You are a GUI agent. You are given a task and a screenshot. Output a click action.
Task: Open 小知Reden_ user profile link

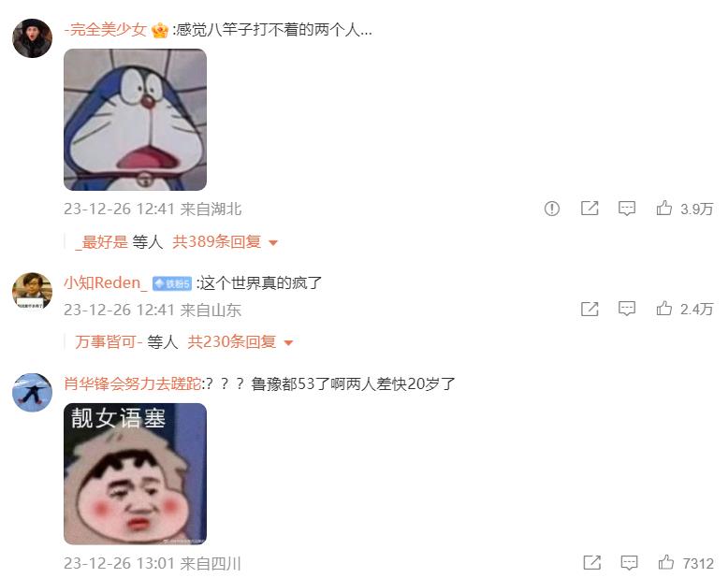tap(106, 282)
